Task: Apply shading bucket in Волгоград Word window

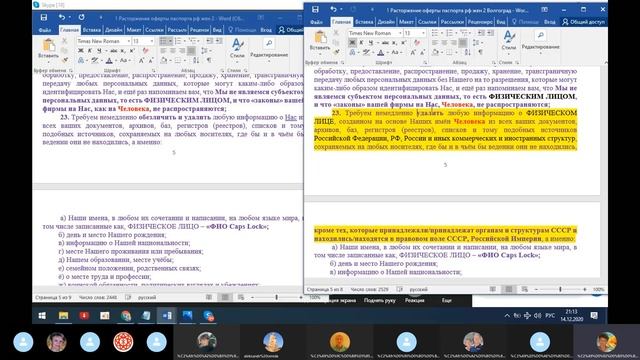Action: pyautogui.click(x=436, y=52)
